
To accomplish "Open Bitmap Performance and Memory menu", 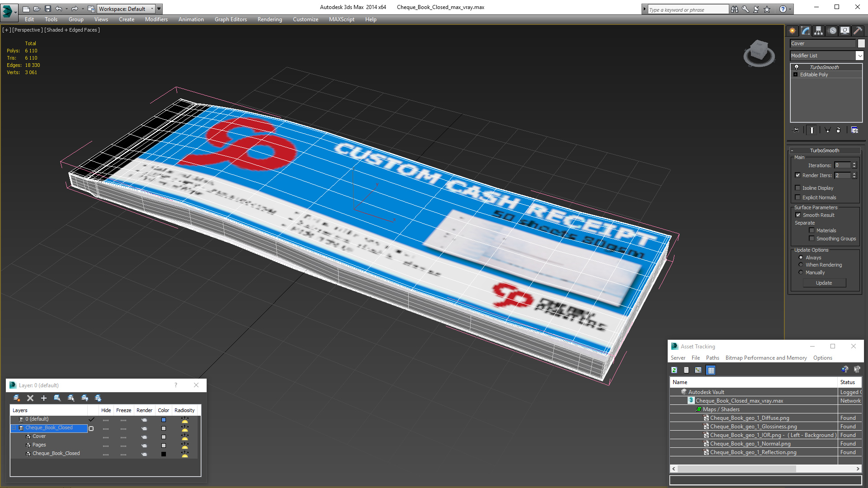I will tap(766, 358).
